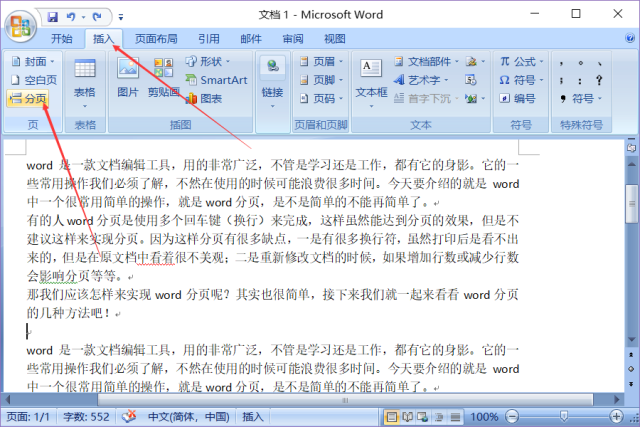Insert colon special symbol
Image resolution: width=640 pixels, height=427 pixels.
tap(580, 80)
